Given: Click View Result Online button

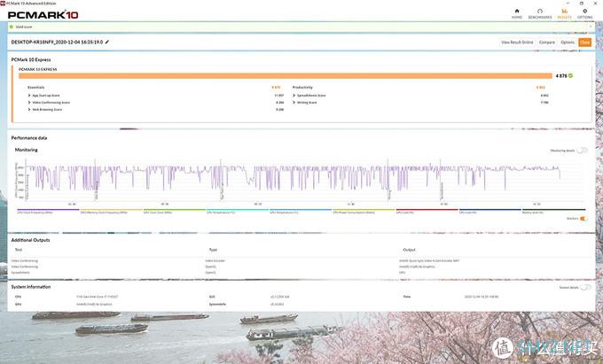Looking at the screenshot, I should click(x=517, y=43).
